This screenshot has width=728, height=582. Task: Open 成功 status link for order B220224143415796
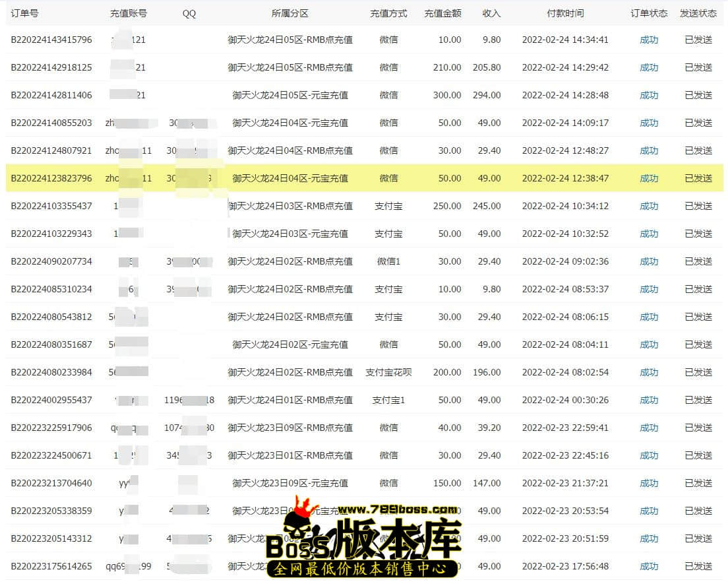649,40
